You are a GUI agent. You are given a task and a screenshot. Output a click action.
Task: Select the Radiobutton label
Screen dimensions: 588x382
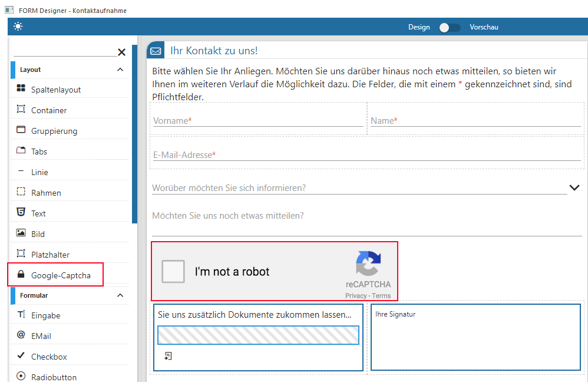coord(54,377)
